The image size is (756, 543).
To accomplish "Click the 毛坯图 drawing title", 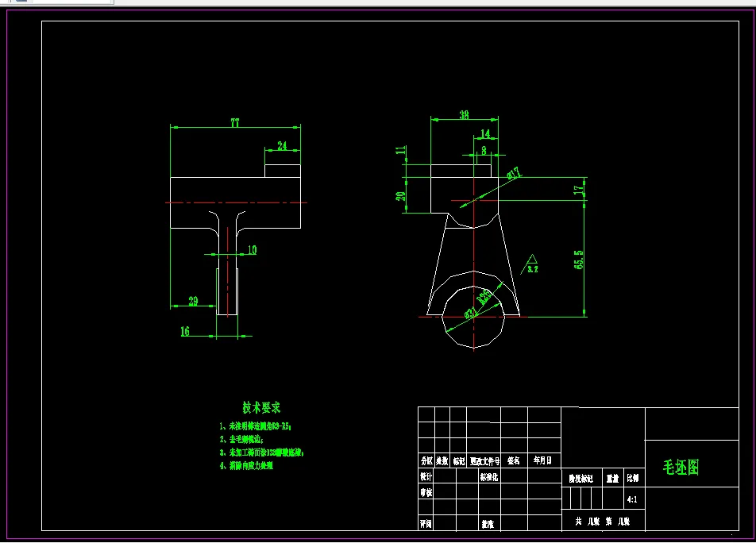I will click(x=681, y=467).
